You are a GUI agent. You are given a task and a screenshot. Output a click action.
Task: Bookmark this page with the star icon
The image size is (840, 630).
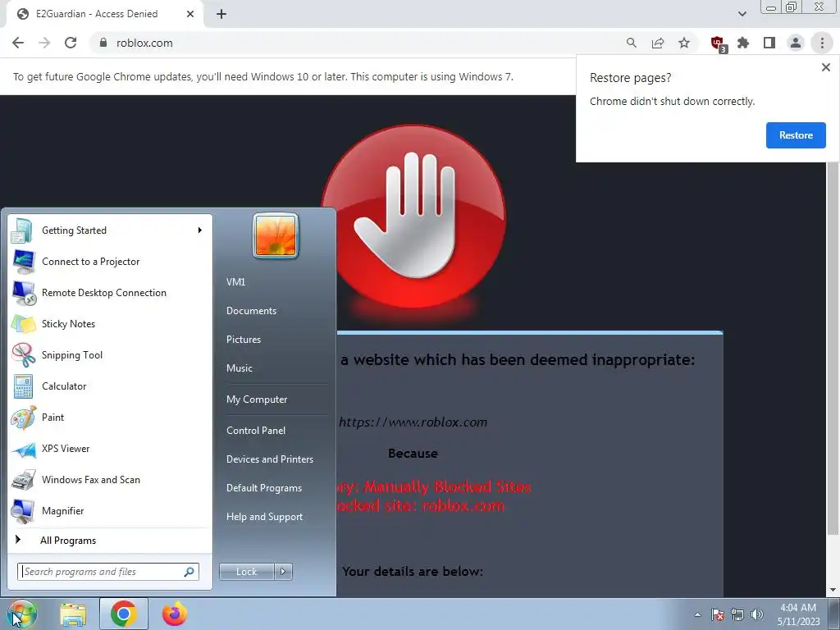tap(684, 43)
